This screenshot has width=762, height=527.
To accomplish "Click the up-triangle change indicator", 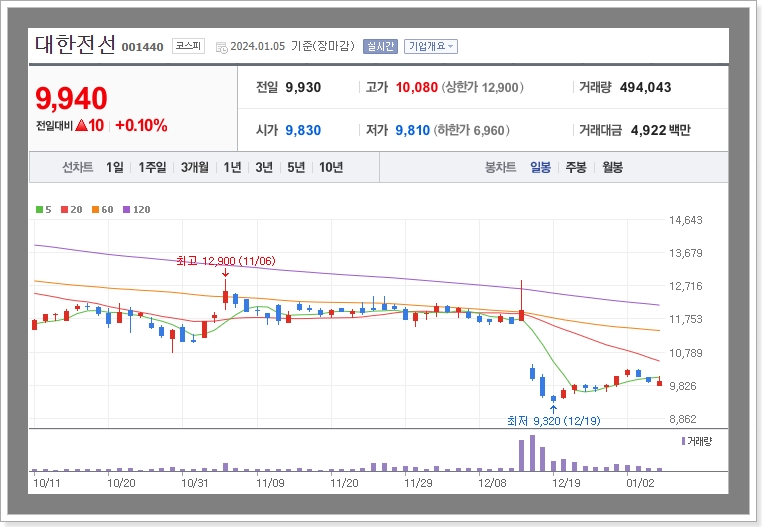I will (x=81, y=125).
